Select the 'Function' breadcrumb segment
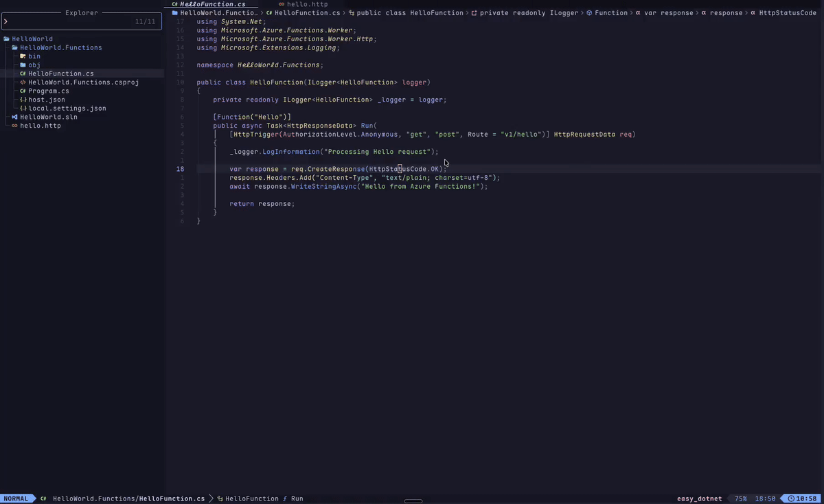The image size is (824, 504). [x=611, y=13]
